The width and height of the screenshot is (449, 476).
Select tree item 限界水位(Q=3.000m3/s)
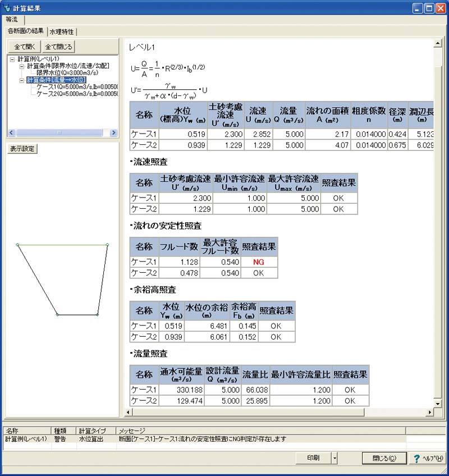click(67, 73)
